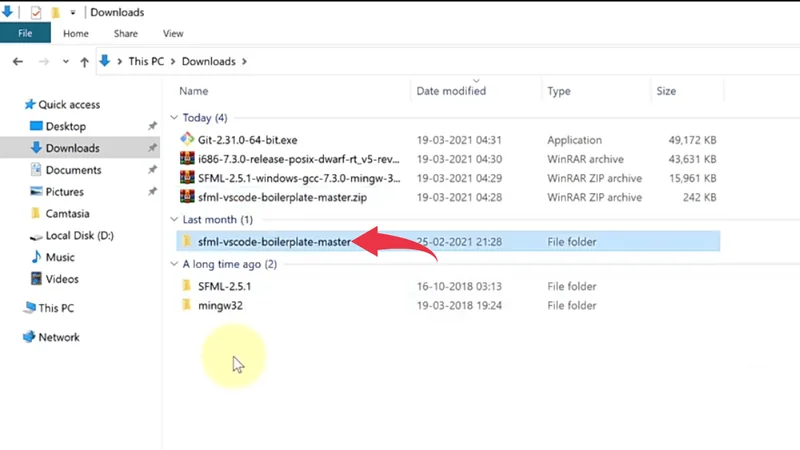Open the Share ribbon tab
Screen dimensions: 800x450
125,33
